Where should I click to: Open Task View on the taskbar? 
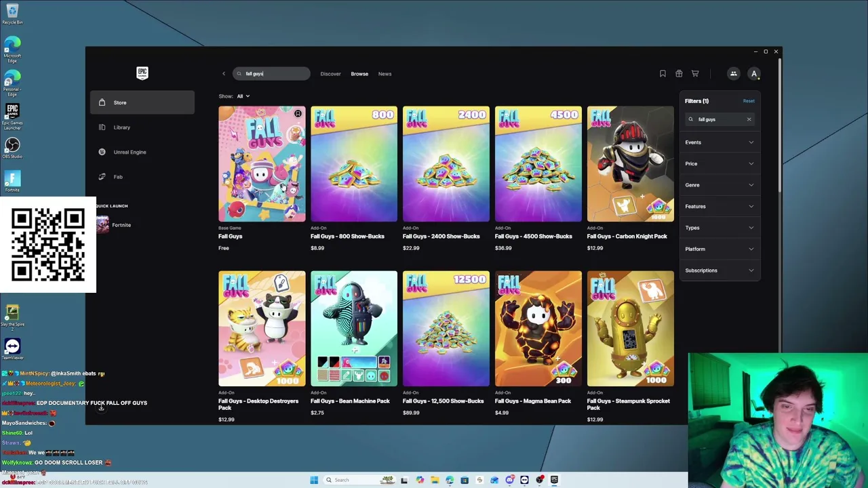(x=404, y=480)
